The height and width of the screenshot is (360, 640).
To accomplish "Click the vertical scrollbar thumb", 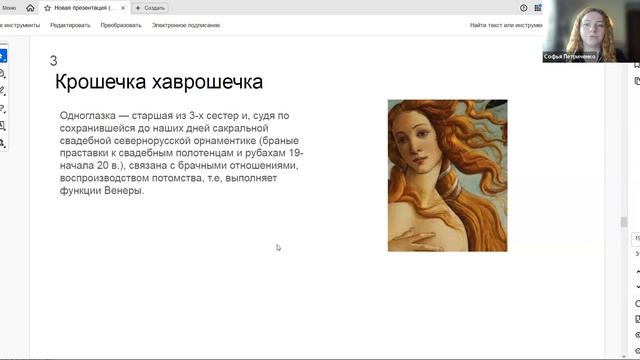I will tap(623, 222).
